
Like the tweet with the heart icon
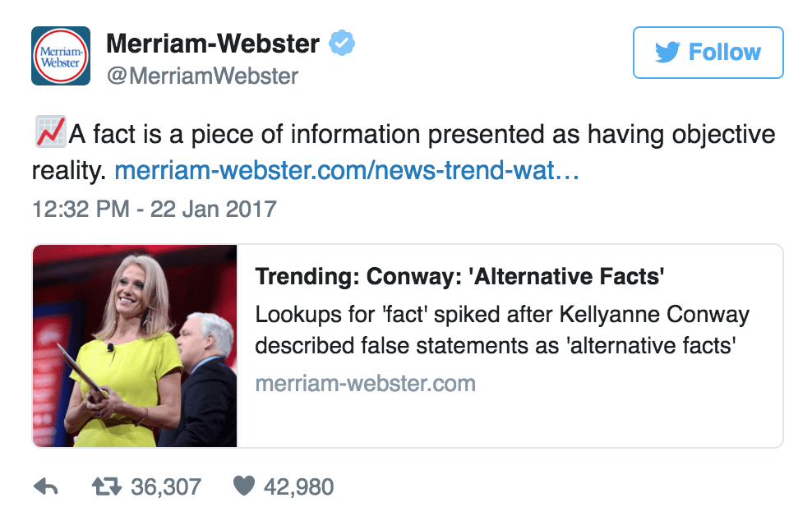coord(244,486)
